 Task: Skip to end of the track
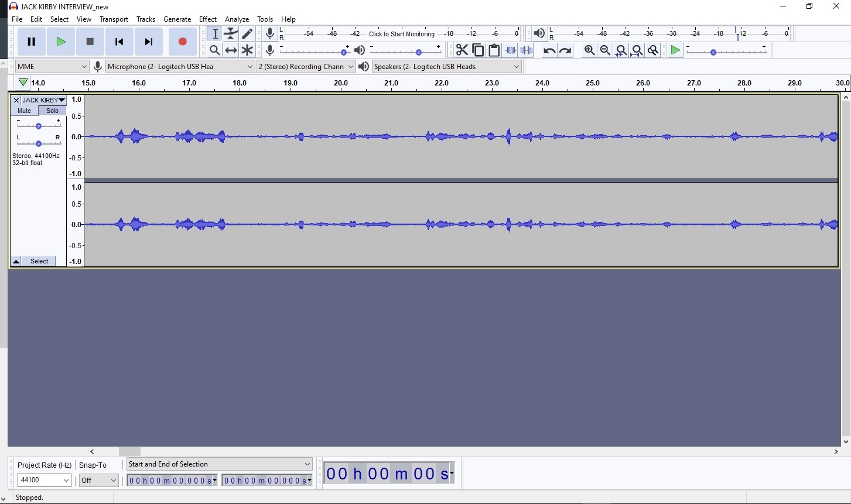pos(149,42)
